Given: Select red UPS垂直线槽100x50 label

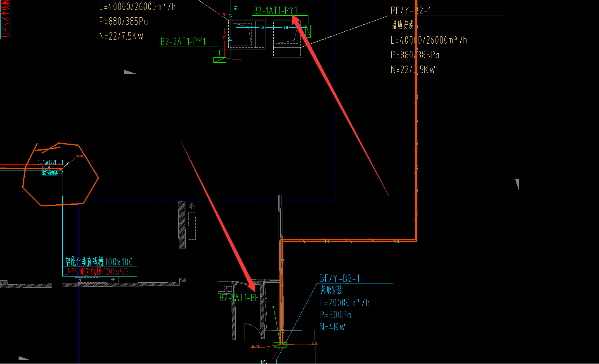Looking at the screenshot, I should pos(96,272).
